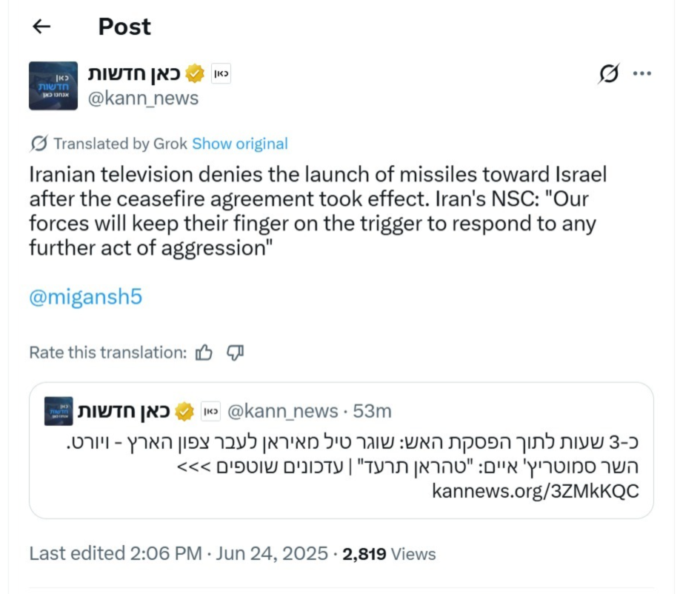Open the three-dot more options menu

[x=641, y=73]
